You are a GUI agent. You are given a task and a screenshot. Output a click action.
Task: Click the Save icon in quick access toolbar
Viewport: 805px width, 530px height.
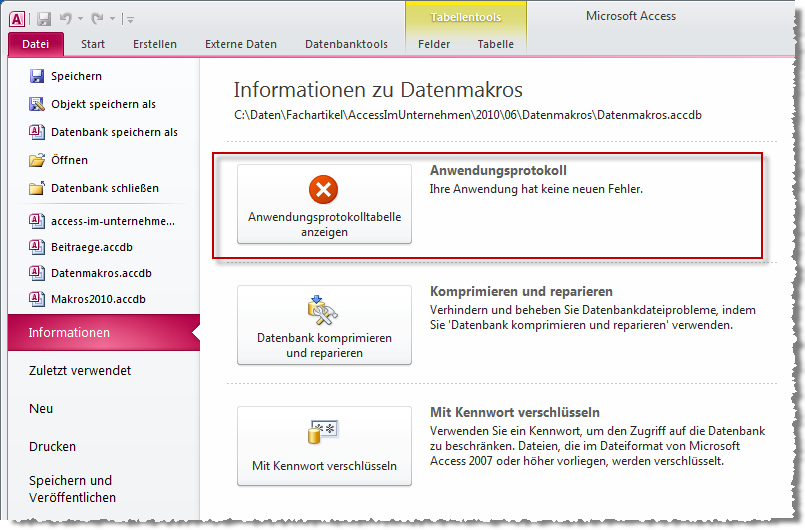(44, 18)
